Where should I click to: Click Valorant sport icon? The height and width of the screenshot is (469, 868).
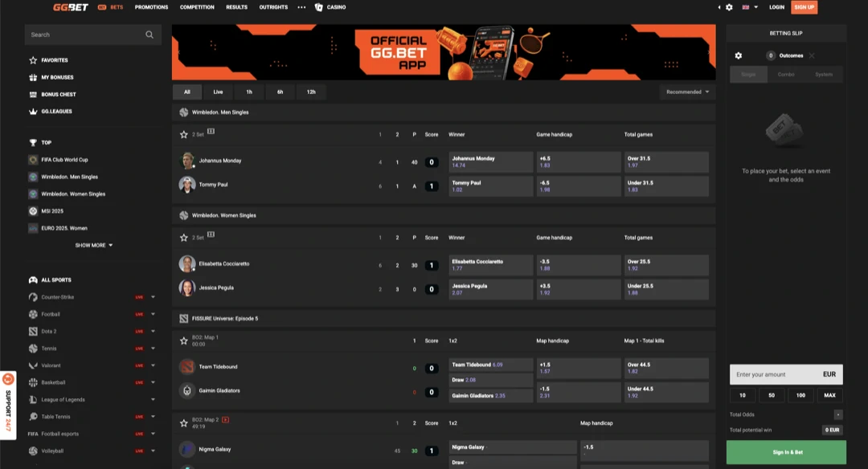point(33,365)
